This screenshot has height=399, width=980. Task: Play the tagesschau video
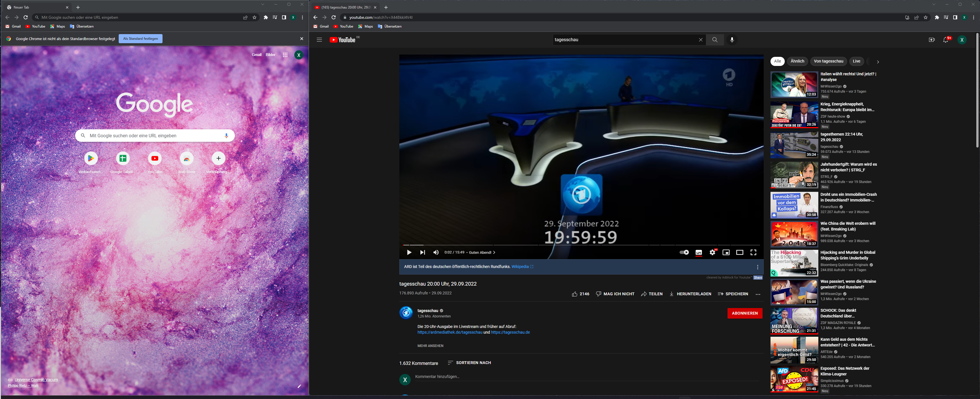[409, 252]
